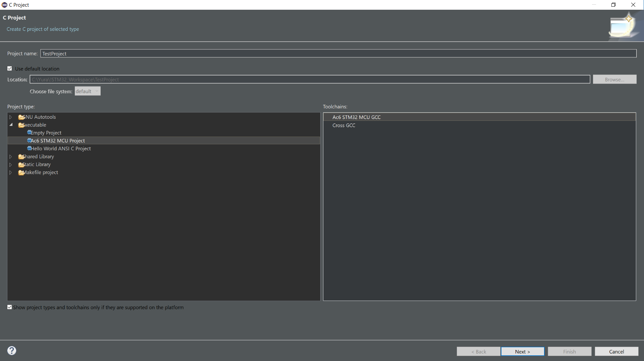Image resolution: width=644 pixels, height=361 pixels.
Task: Uncheck the Use default location checkbox
Action: 10,68
